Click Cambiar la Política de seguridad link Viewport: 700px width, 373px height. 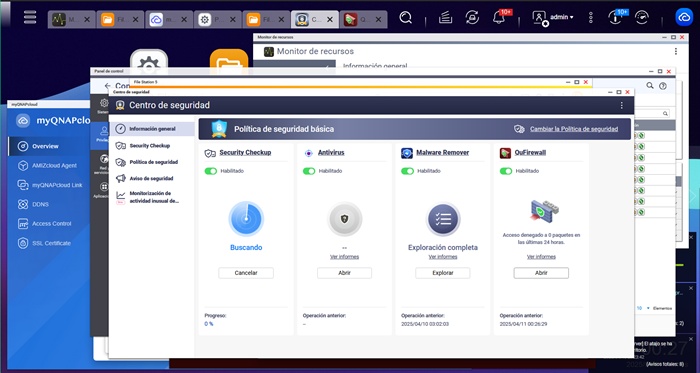pos(574,129)
